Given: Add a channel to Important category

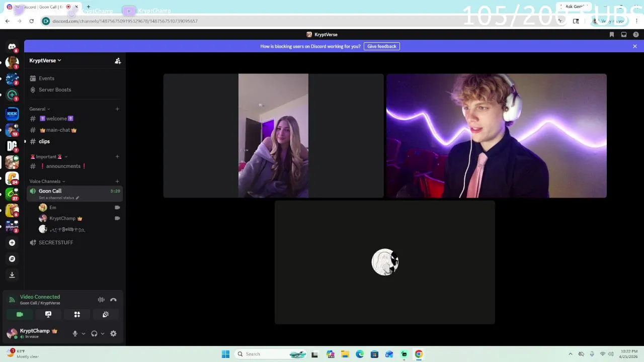Looking at the screenshot, I should click(x=117, y=156).
